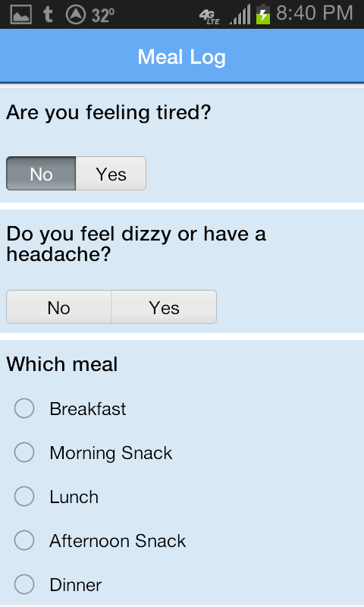Tap the 'Which meal' section heading

click(x=62, y=364)
